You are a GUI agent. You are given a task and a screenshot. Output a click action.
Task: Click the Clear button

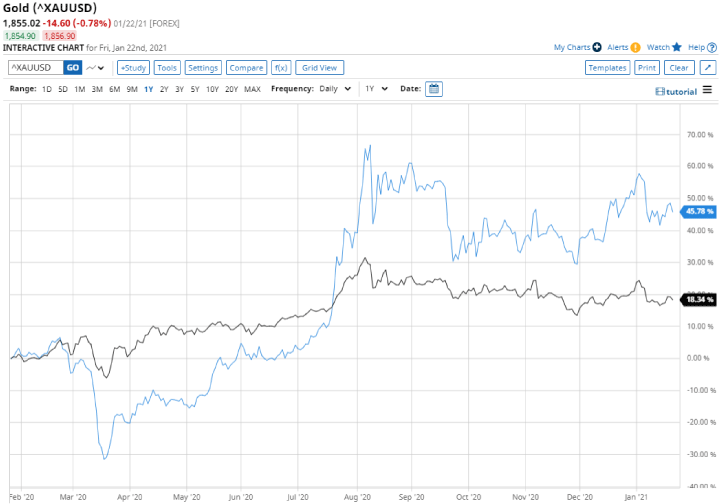coord(678,68)
